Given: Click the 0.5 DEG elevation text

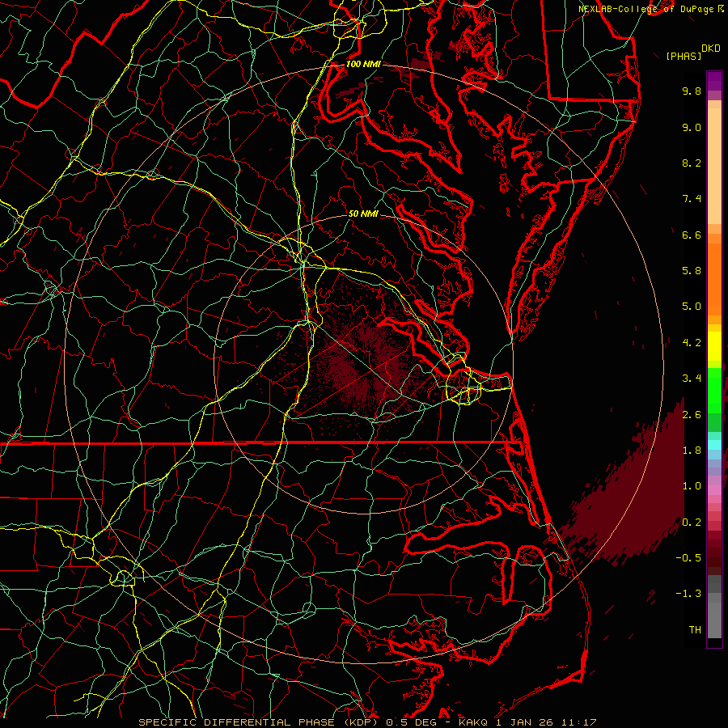Looking at the screenshot, I should tap(412, 722).
